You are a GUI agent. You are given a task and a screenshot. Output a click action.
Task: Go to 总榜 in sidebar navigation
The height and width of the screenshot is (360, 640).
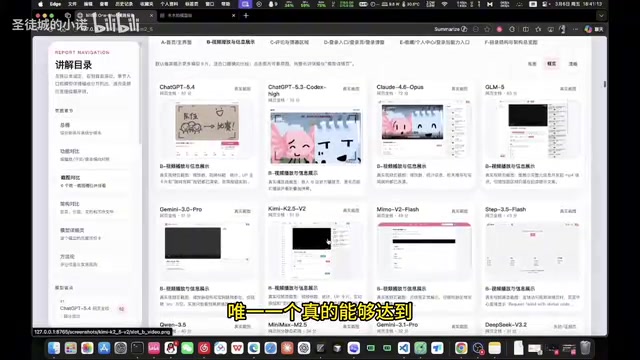94,129
